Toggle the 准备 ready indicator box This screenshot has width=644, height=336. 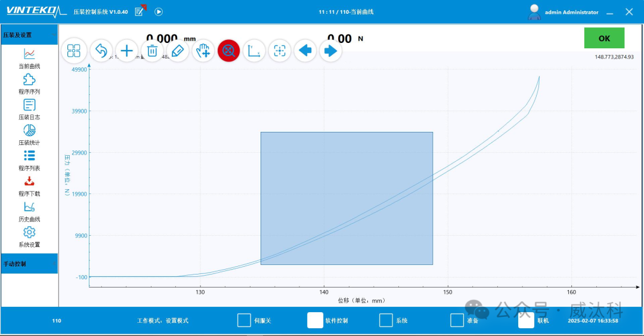[457, 320]
